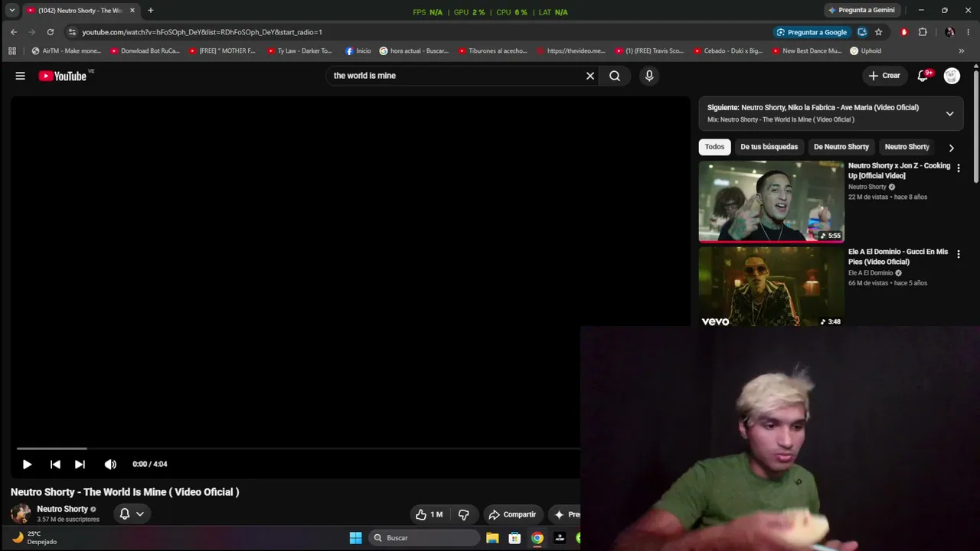Open the YouTube hamburger guide menu

[x=21, y=76]
